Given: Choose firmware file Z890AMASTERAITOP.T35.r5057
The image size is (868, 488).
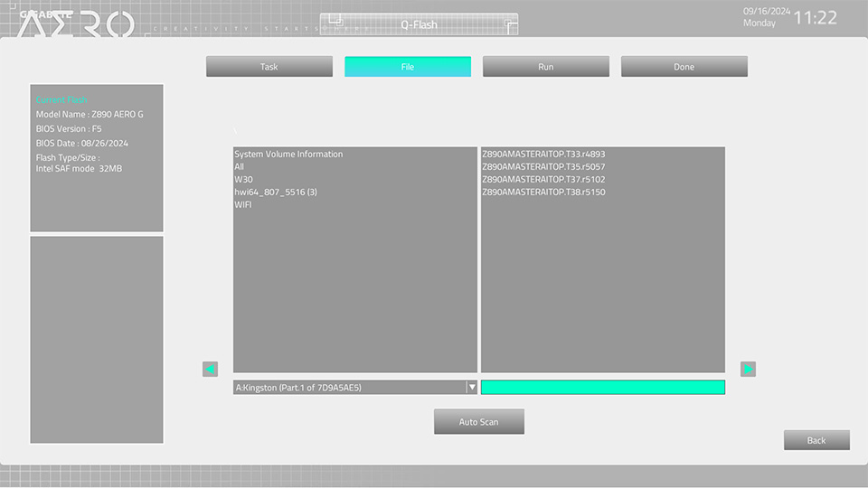Looking at the screenshot, I should coord(543,167).
